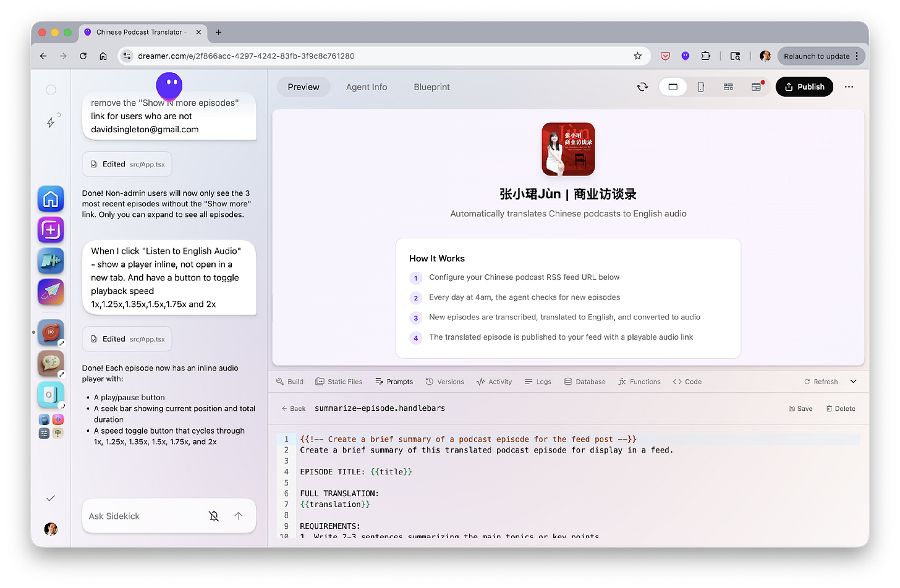The image size is (900, 588).
Task: Select the desktop preview layout
Action: click(673, 87)
